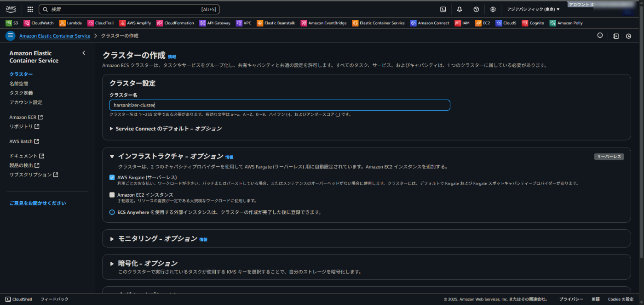
Task: Click the info circle icon in breadcrumb bar
Action: click(x=600, y=35)
